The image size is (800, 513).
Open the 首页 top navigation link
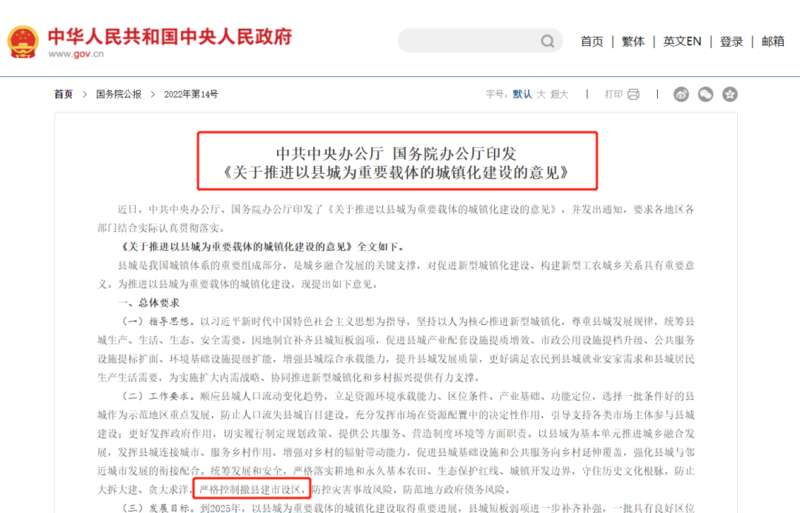coord(592,41)
